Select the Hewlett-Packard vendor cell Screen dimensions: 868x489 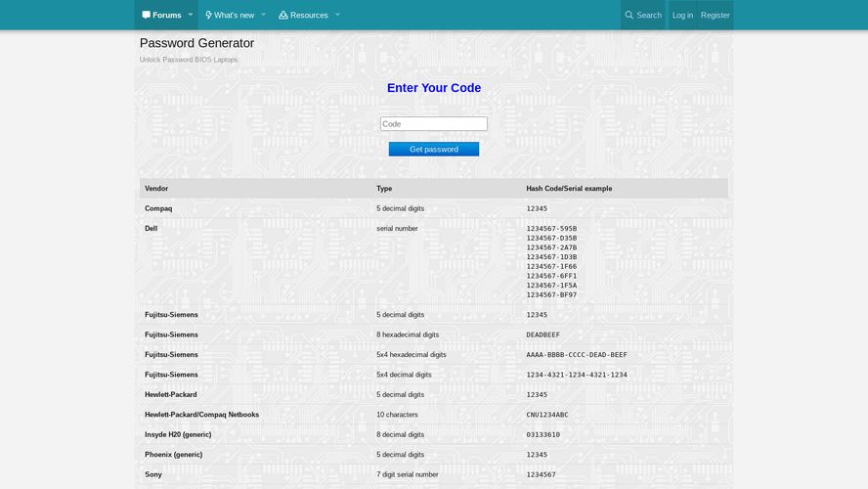tap(170, 394)
